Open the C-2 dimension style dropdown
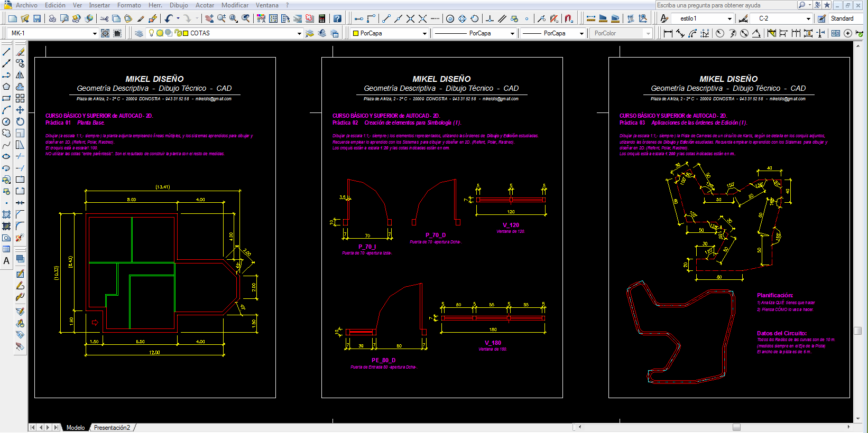 click(808, 18)
